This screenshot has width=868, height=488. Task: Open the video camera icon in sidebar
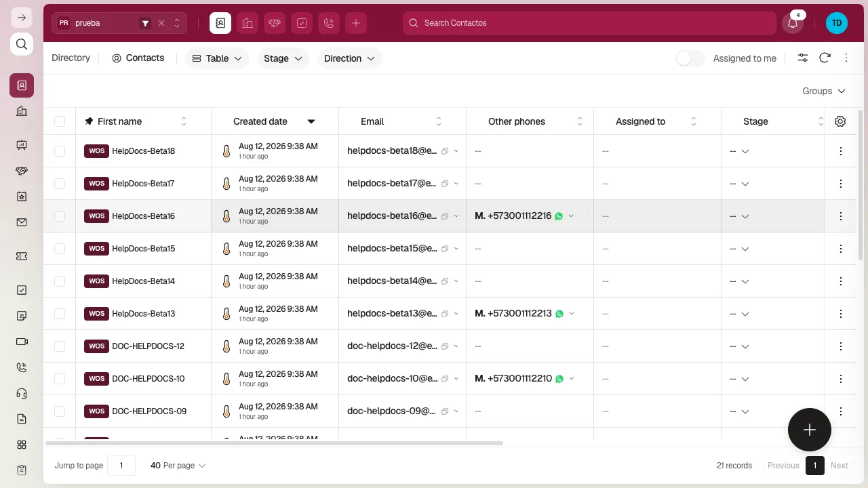pyautogui.click(x=22, y=342)
